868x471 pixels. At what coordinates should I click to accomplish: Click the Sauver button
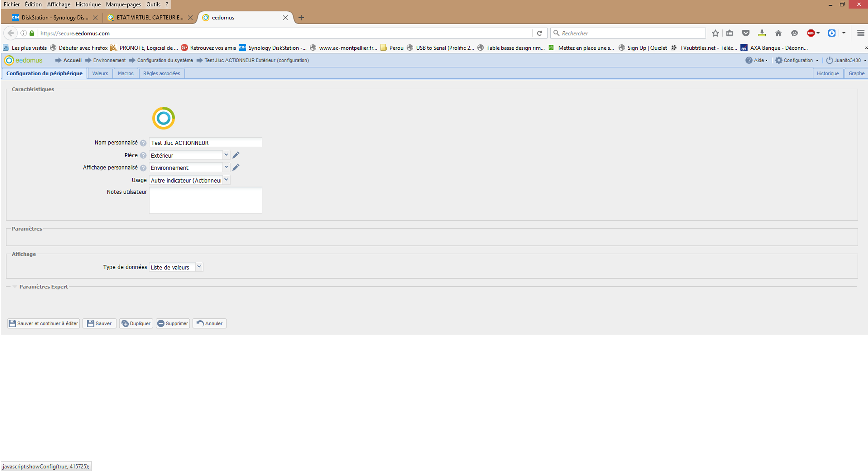pyautogui.click(x=99, y=324)
